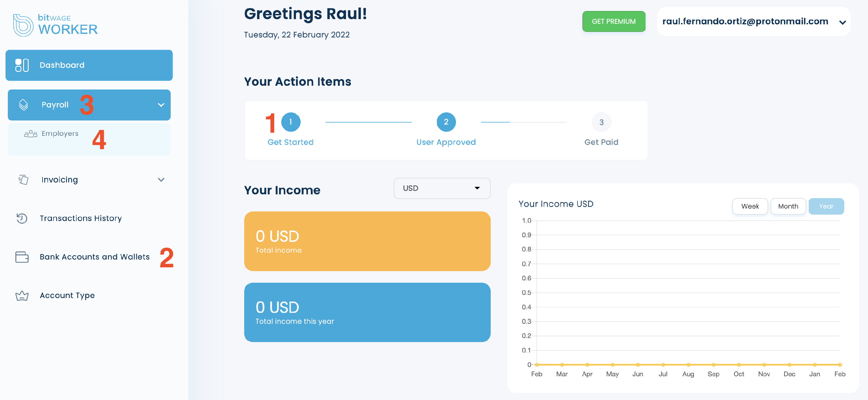
Task: Switch income chart to Week view
Action: click(750, 207)
